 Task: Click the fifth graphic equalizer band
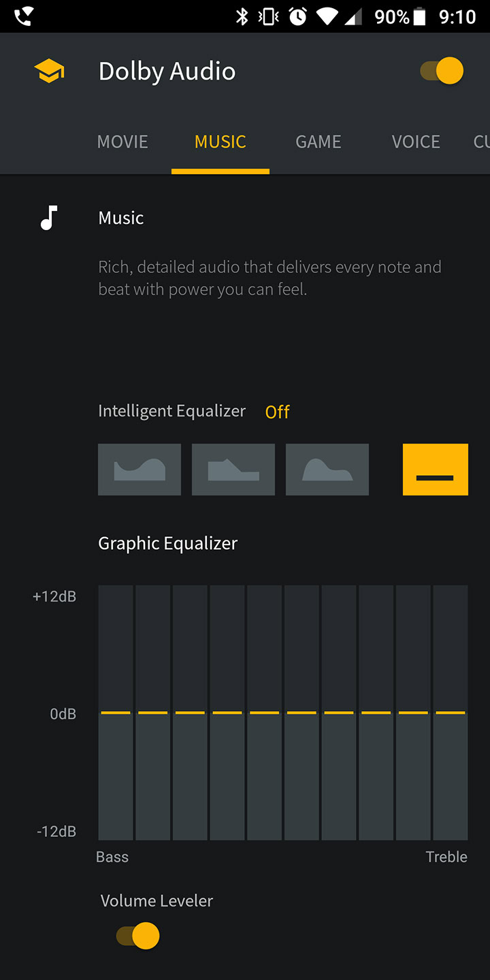tap(264, 713)
